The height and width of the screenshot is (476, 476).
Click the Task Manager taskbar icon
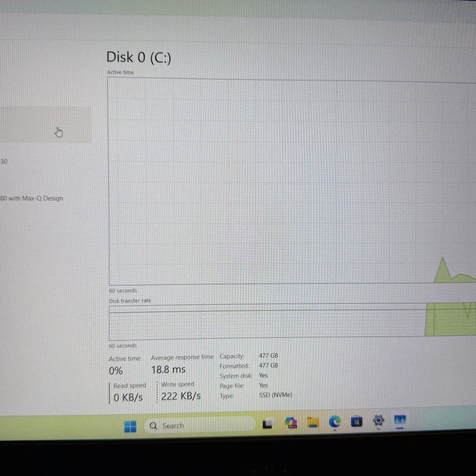[400, 420]
